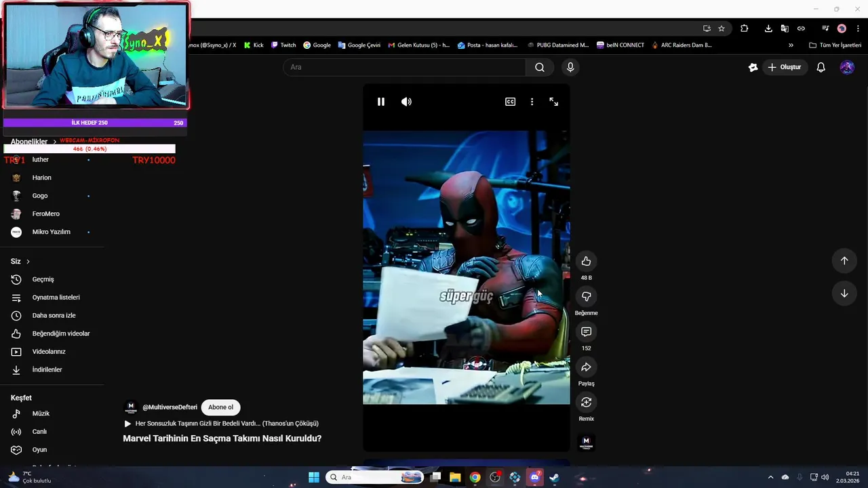The height and width of the screenshot is (488, 868).
Task: Open Steam from the taskbar
Action: 554,477
